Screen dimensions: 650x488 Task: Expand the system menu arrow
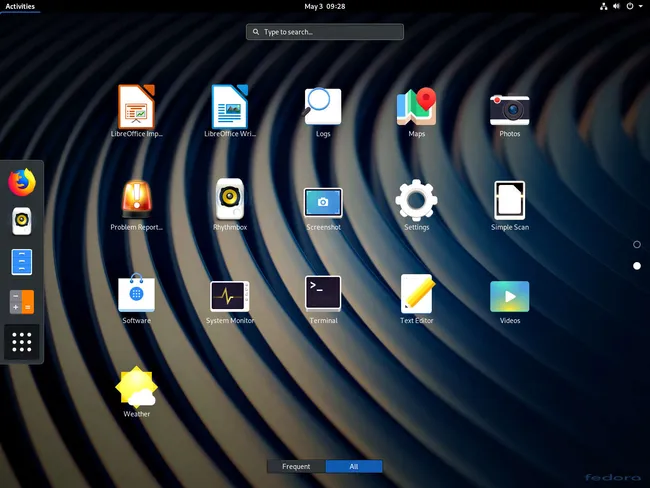[640, 6]
